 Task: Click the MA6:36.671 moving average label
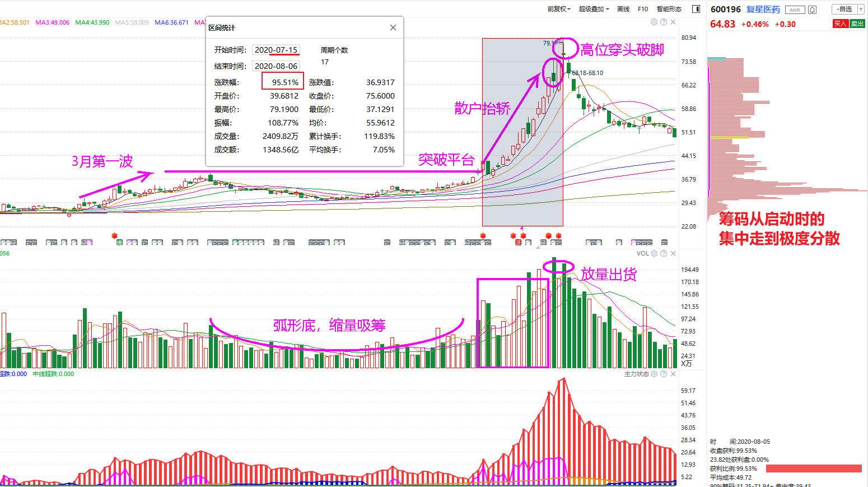coord(172,22)
